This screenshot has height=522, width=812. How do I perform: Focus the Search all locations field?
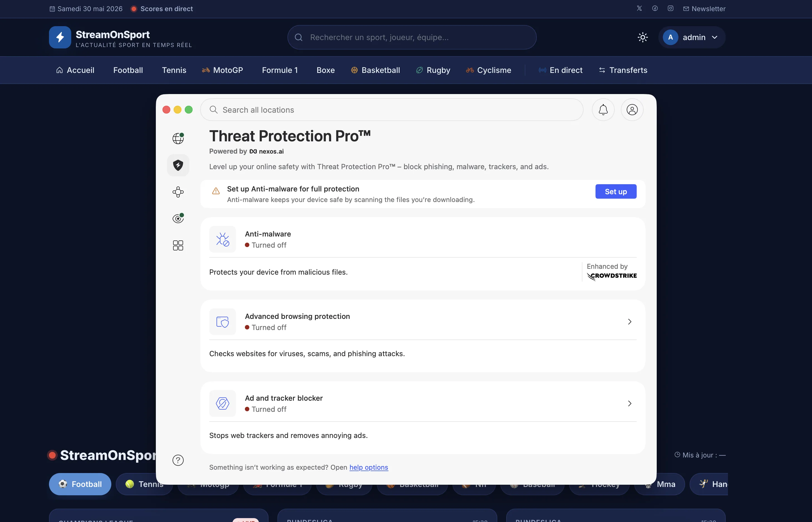392,109
